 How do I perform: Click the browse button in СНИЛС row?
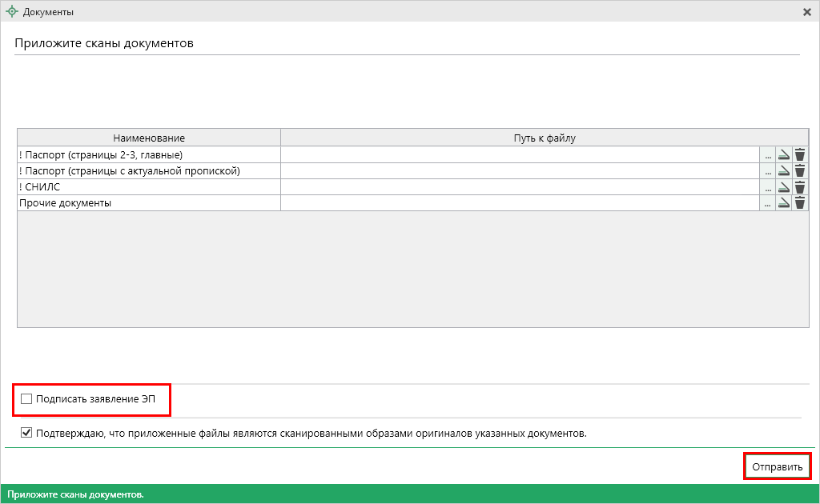coord(768,187)
